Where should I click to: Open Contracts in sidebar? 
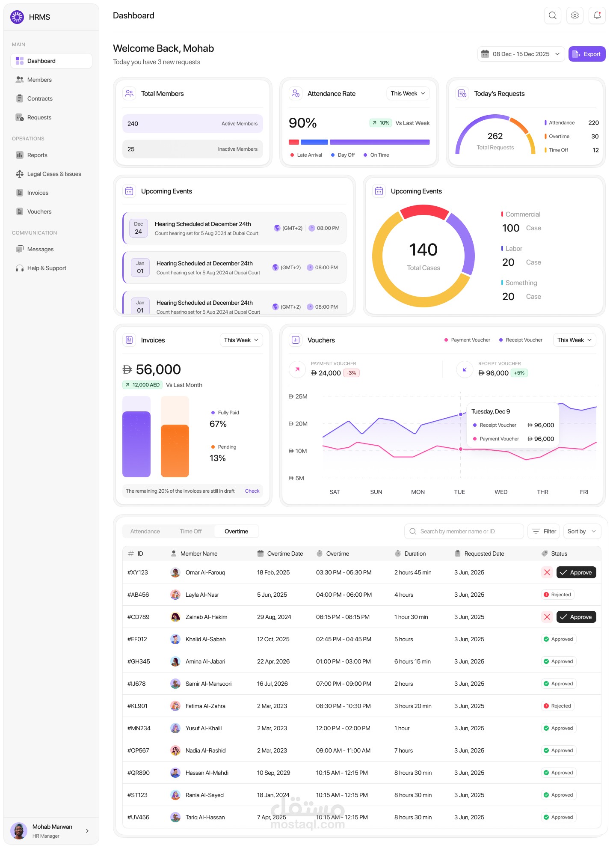pyautogui.click(x=51, y=98)
